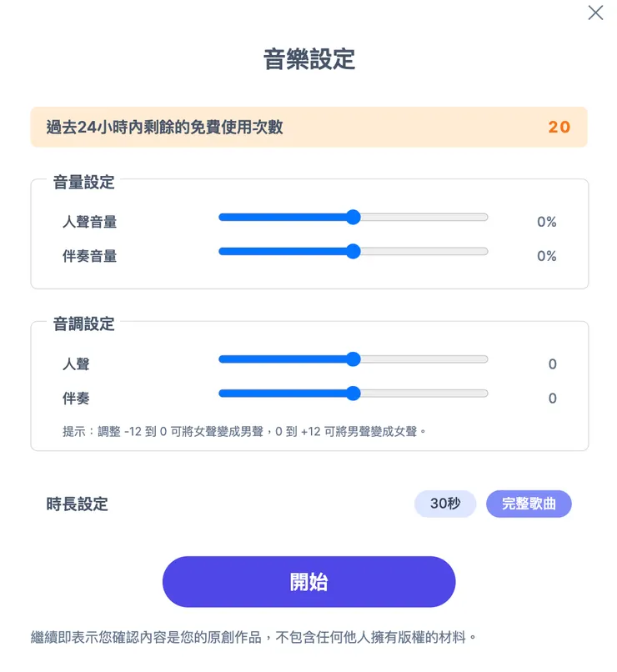Viewport: 617px width, 672px height.
Task: Click the 音樂設定 dialog title
Action: click(x=308, y=59)
